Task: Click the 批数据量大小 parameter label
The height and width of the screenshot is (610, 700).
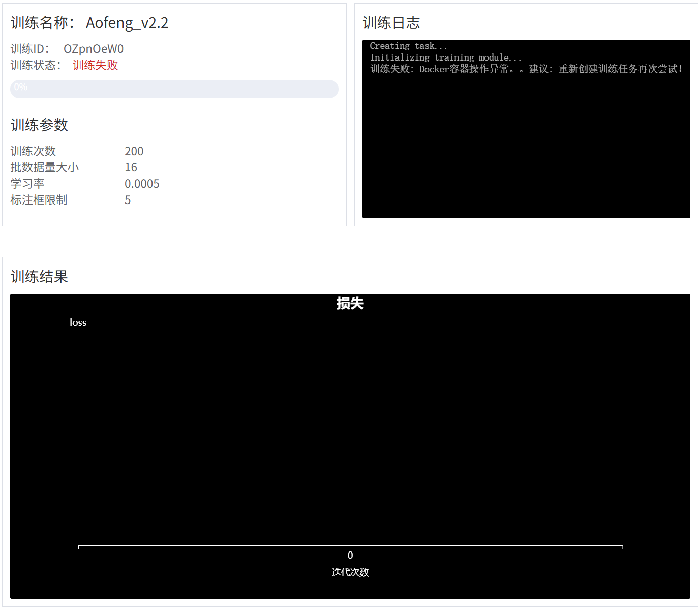Action: pyautogui.click(x=45, y=167)
